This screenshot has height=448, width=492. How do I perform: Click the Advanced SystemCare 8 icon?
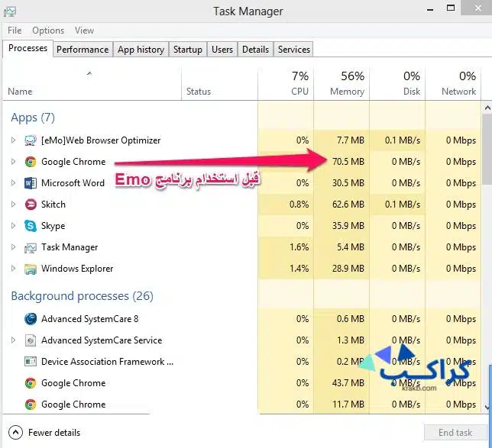pos(31,319)
